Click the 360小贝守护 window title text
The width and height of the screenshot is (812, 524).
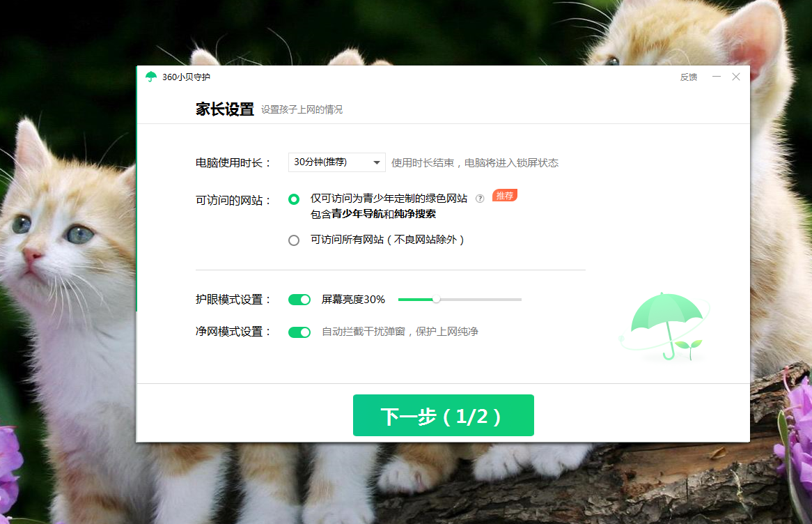tap(186, 77)
